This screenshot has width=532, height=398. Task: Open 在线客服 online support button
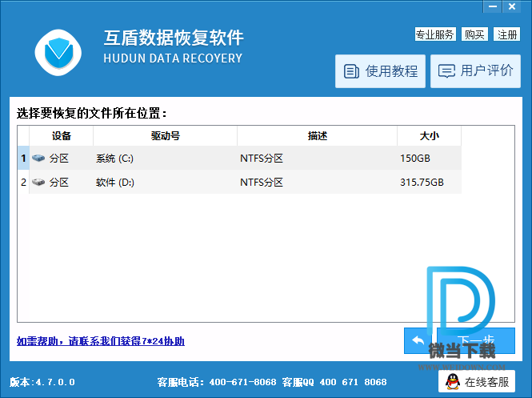click(x=476, y=382)
